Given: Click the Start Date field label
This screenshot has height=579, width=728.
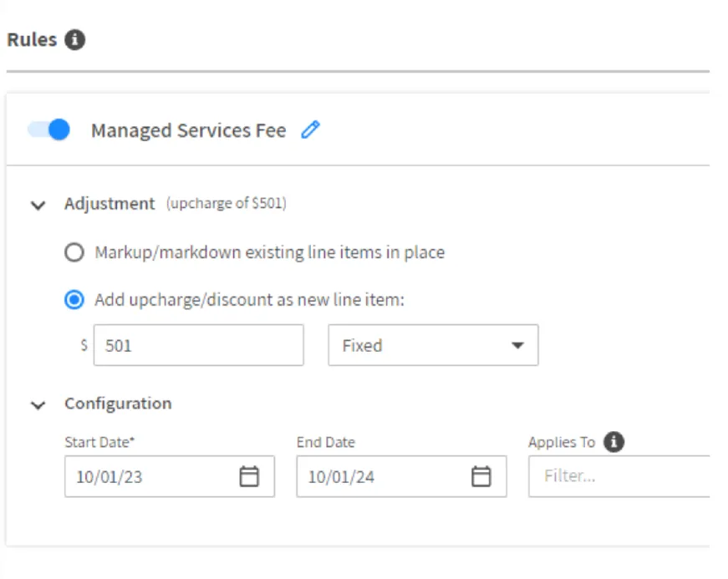Looking at the screenshot, I should [99, 443].
